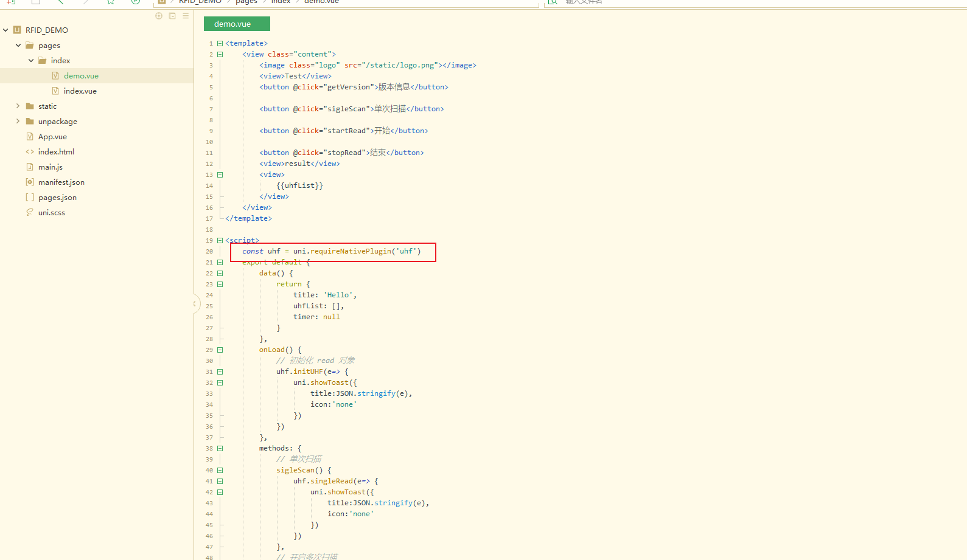Fold the methods block at line 38
This screenshot has width=967, height=560.
220,448
